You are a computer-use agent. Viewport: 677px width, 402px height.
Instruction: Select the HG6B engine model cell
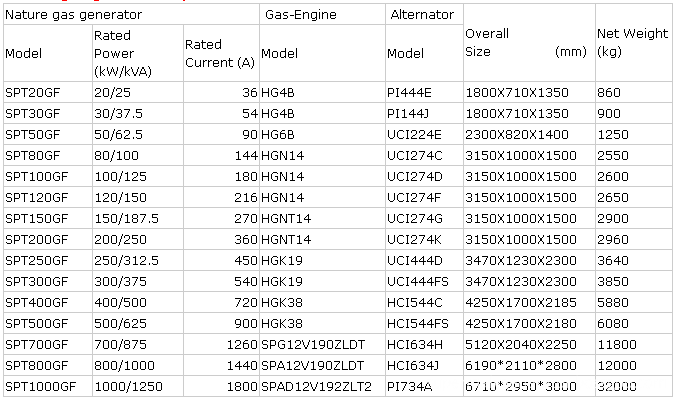322,134
